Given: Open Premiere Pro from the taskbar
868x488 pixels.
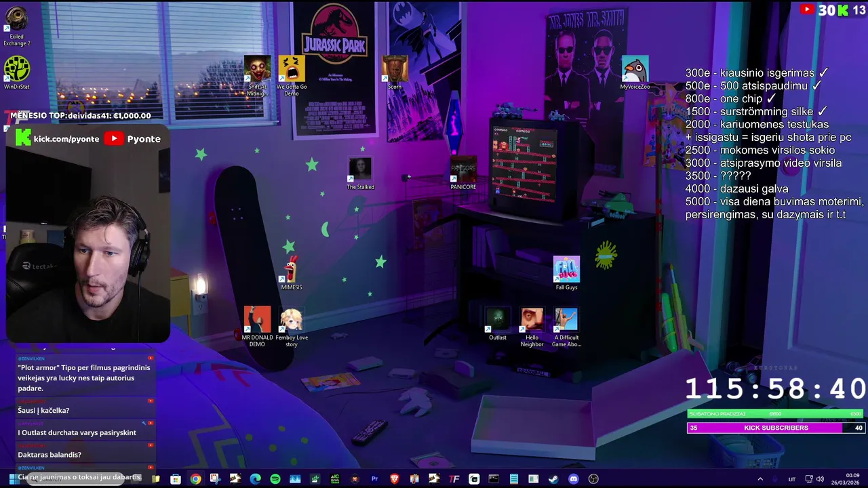Looking at the screenshot, I should click(375, 479).
